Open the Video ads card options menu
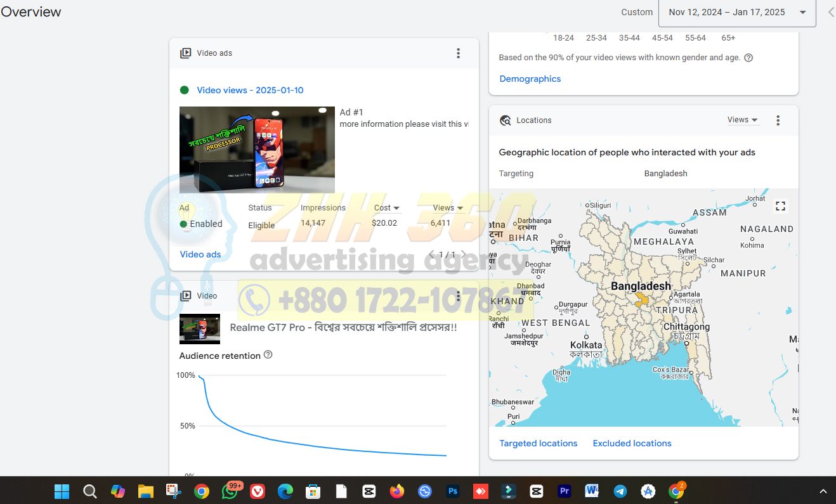The height and width of the screenshot is (504, 836). coord(458,53)
